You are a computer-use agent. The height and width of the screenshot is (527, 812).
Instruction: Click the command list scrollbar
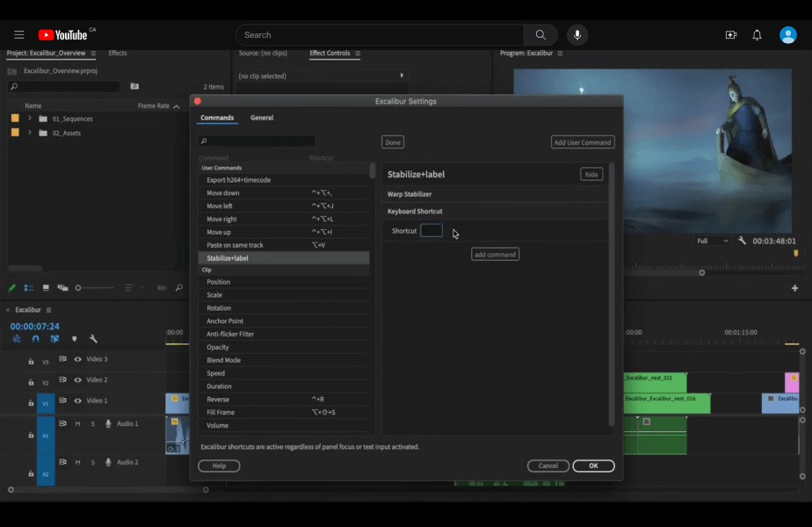373,170
